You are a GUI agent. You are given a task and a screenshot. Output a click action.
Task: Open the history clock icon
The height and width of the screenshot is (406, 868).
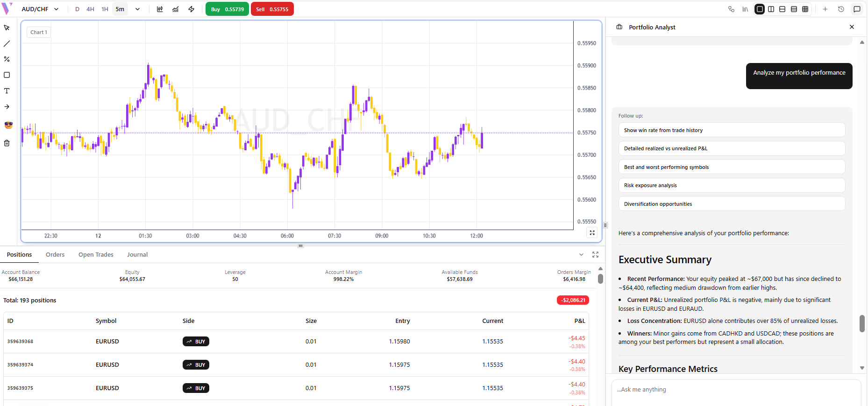(841, 9)
